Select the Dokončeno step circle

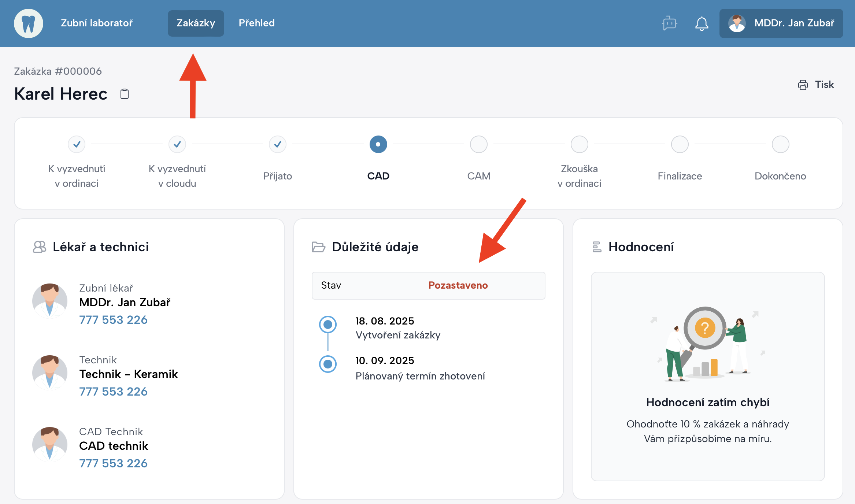coord(780,144)
